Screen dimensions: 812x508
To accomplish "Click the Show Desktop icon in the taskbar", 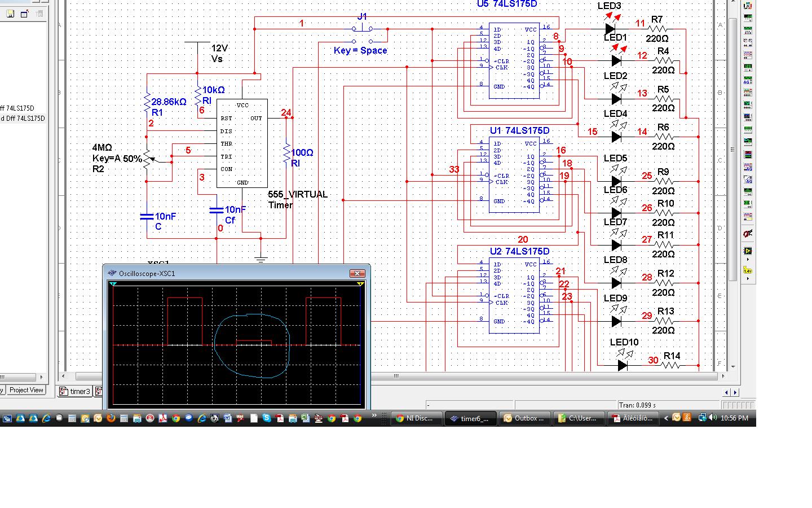I will pos(7,418).
